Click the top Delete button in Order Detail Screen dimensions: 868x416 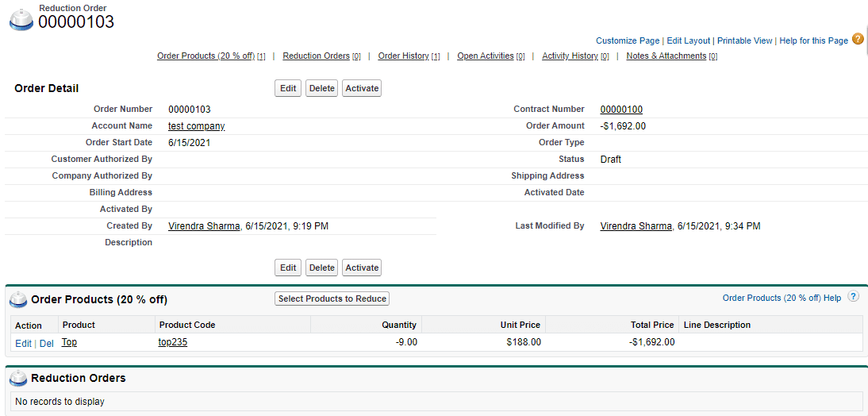[x=321, y=88]
